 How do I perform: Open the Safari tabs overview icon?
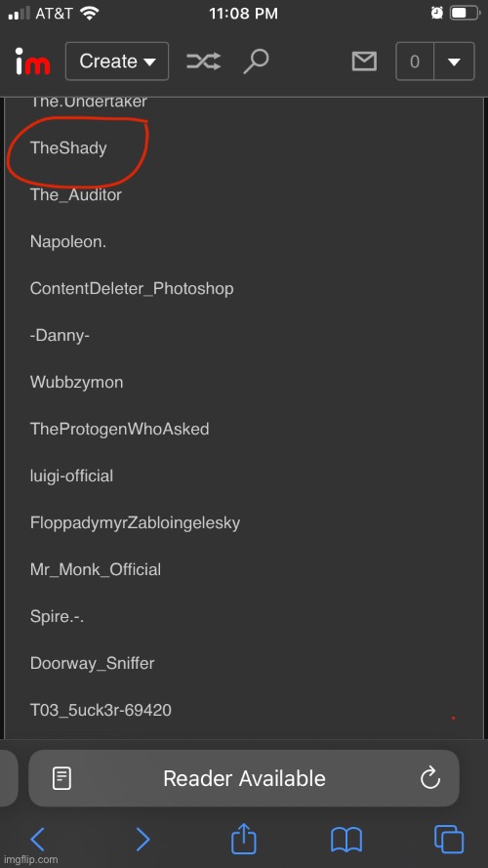(x=449, y=840)
